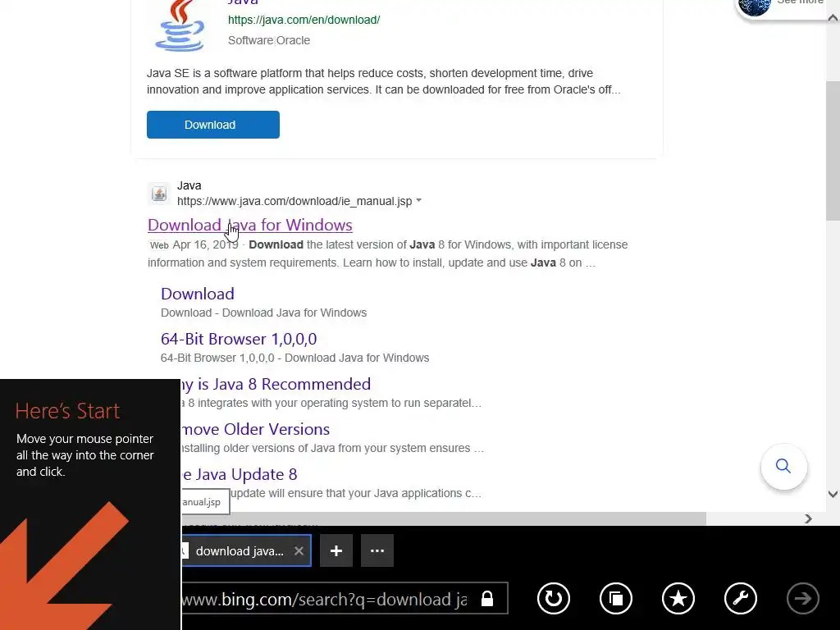
Task: Open Page tools wrench icon
Action: (741, 598)
